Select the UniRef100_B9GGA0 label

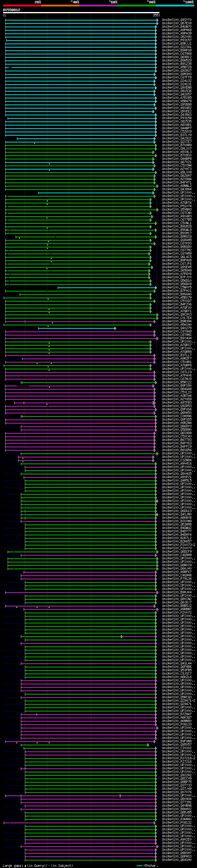tap(176, 294)
